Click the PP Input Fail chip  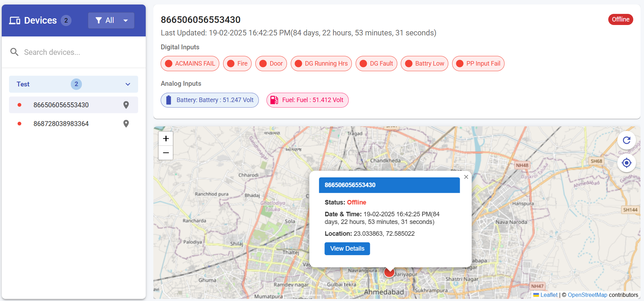coord(478,64)
